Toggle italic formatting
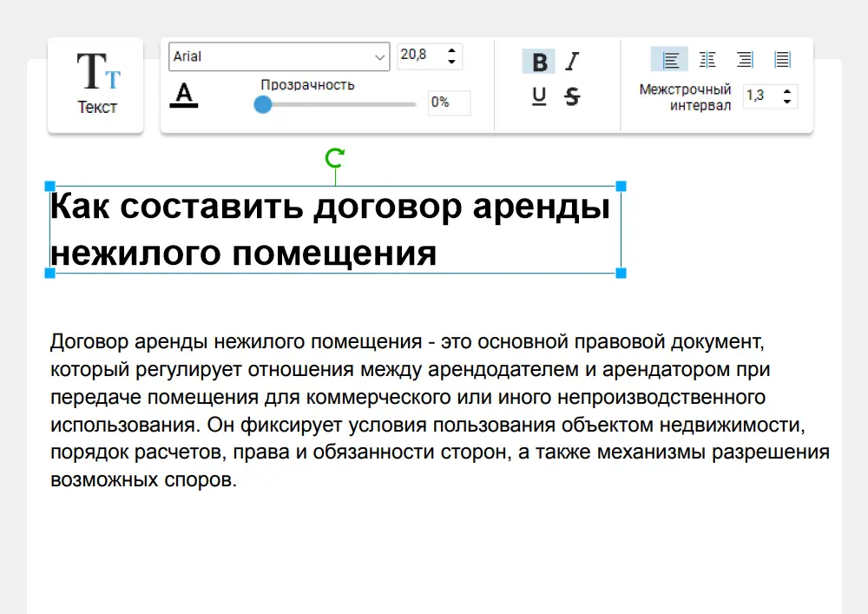868x614 pixels. pyautogui.click(x=572, y=61)
